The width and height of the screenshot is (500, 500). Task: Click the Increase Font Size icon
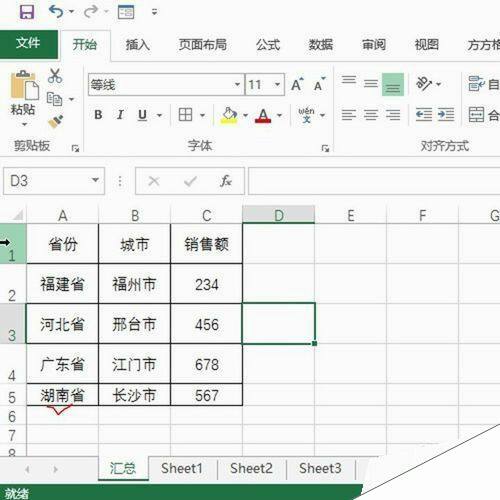pos(297,85)
